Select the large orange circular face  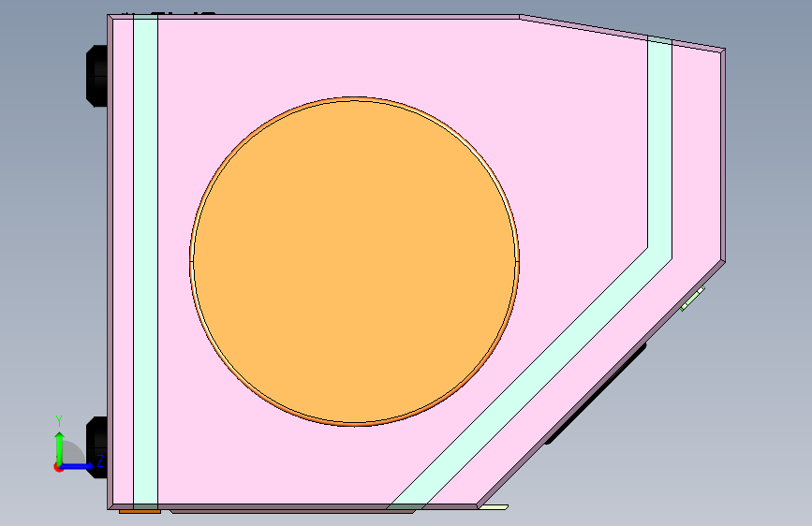click(x=354, y=261)
